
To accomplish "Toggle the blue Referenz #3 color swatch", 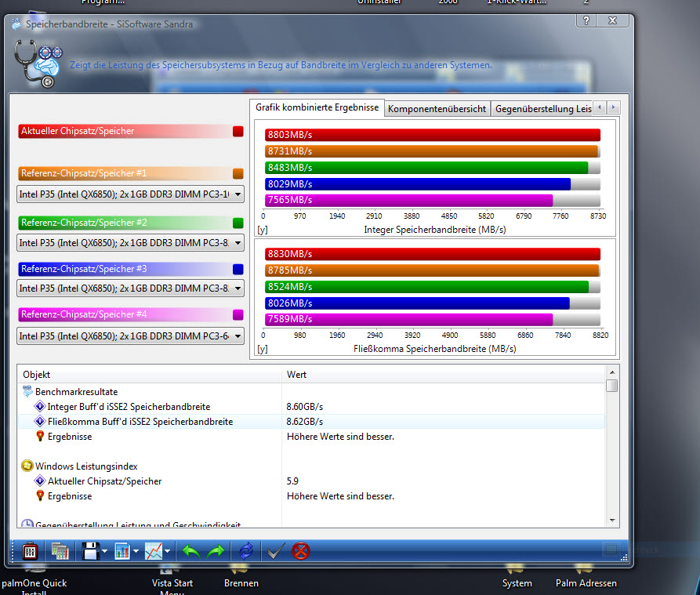I will 238,269.
